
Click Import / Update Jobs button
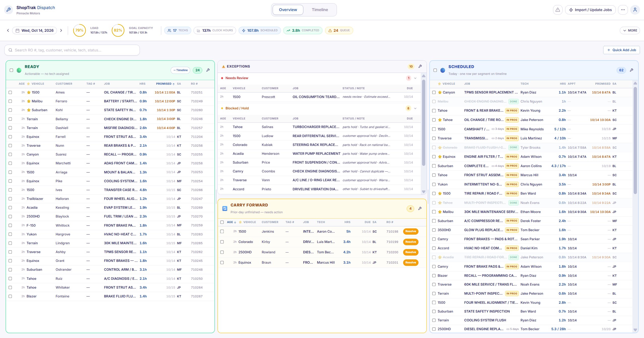click(590, 10)
